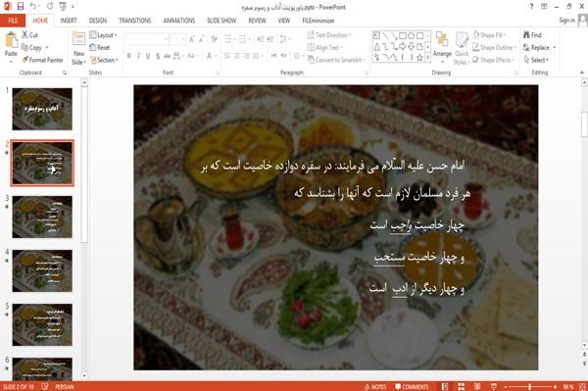The height and width of the screenshot is (391, 588).
Task: Open Select dropdown in Editing
Action: pos(537,60)
